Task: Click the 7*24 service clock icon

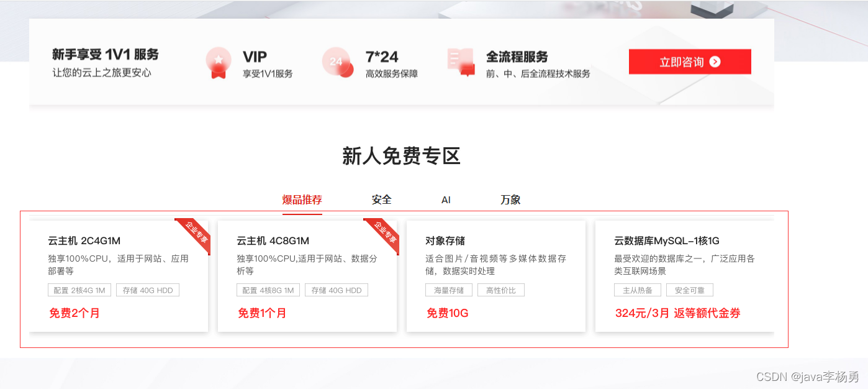Action: [x=338, y=62]
